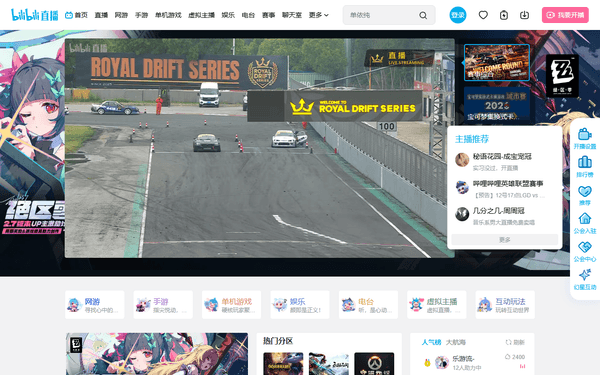The width and height of the screenshot is (600, 375).
Task: Click the download client icon
Action: coord(524,15)
